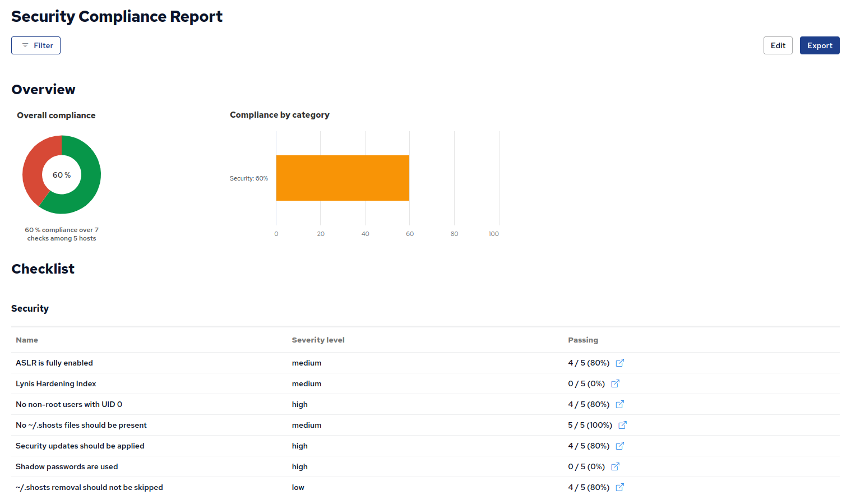
Task: Click 'medium' severity of No ~/.shosts files row
Action: (307, 425)
